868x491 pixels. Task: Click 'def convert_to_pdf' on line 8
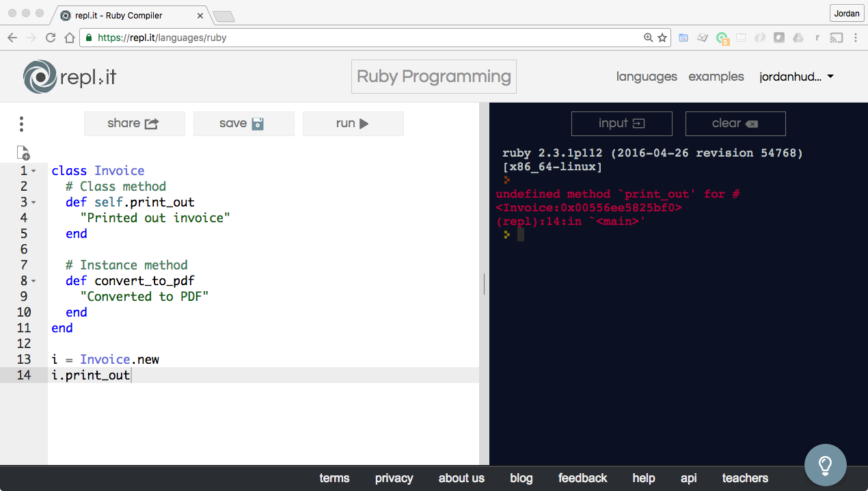coord(131,281)
